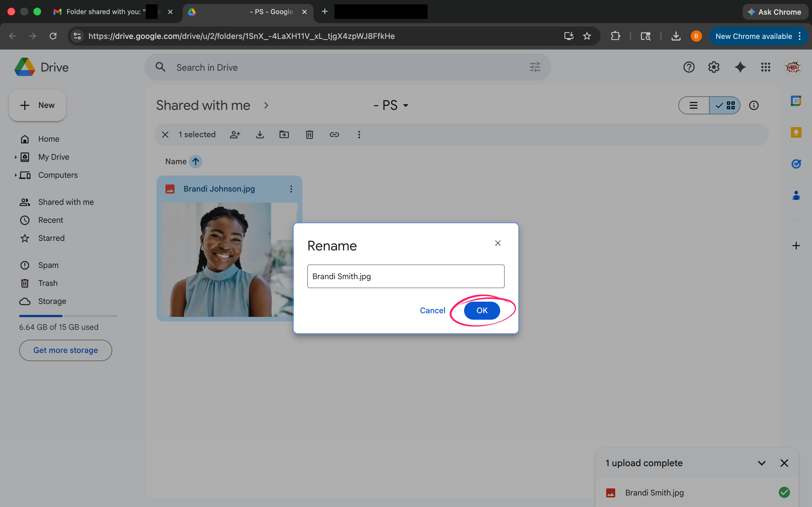Click the copy link icon

[x=334, y=134]
